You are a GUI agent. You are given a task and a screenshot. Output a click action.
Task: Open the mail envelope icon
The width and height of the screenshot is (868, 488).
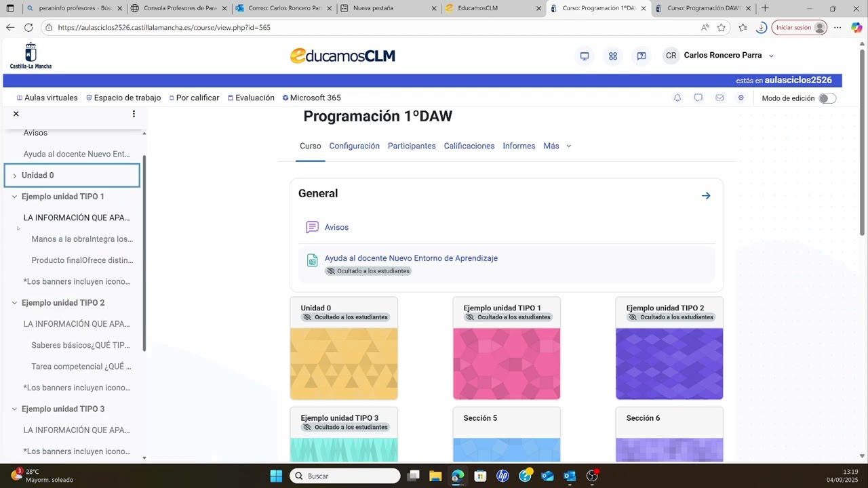pos(719,98)
